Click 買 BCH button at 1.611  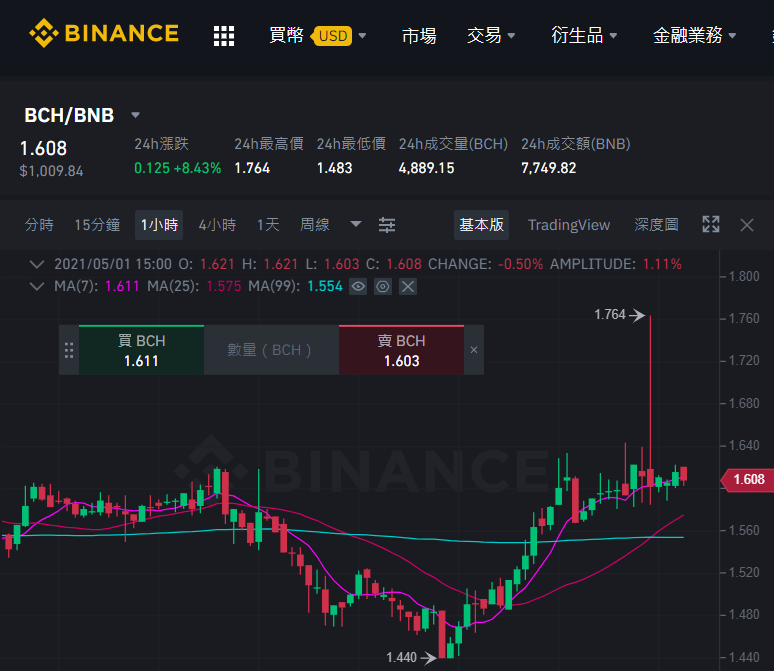click(141, 350)
